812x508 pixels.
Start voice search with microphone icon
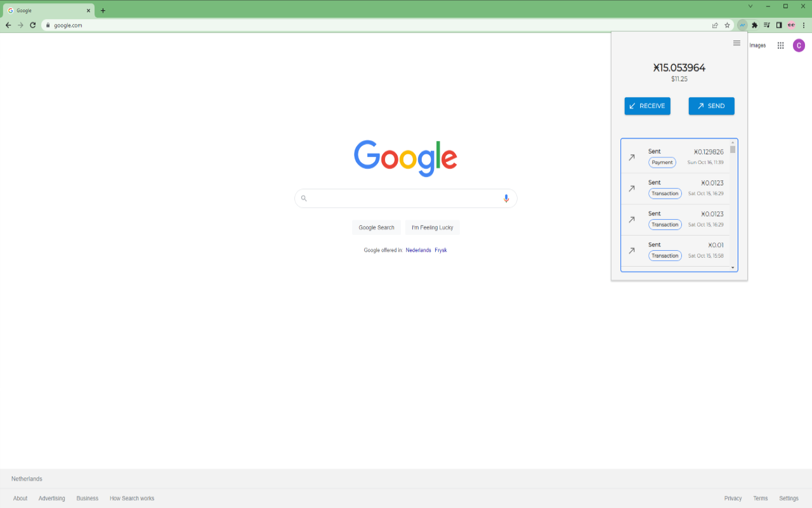(x=506, y=198)
